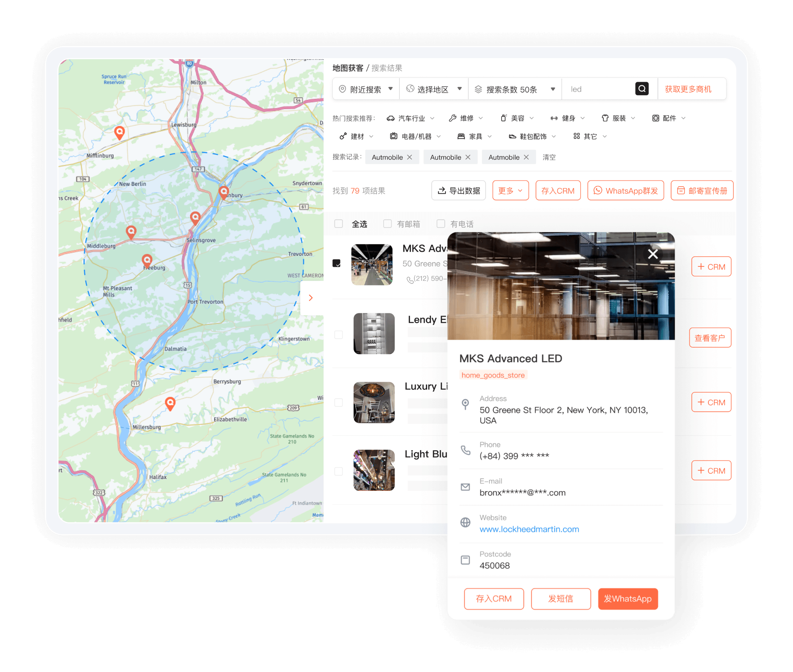Expand the 汽车行业 category dropdown
The height and width of the screenshot is (672, 793).
410,119
